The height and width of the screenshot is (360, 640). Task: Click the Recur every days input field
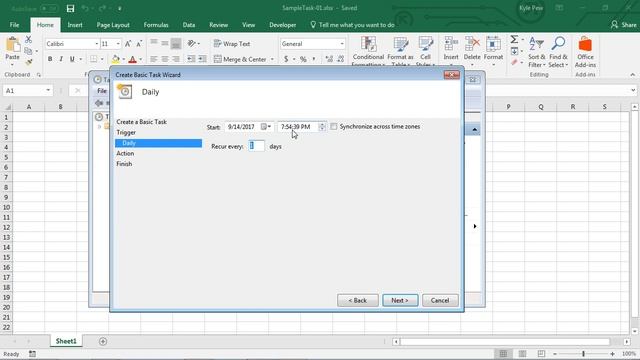tap(256, 146)
